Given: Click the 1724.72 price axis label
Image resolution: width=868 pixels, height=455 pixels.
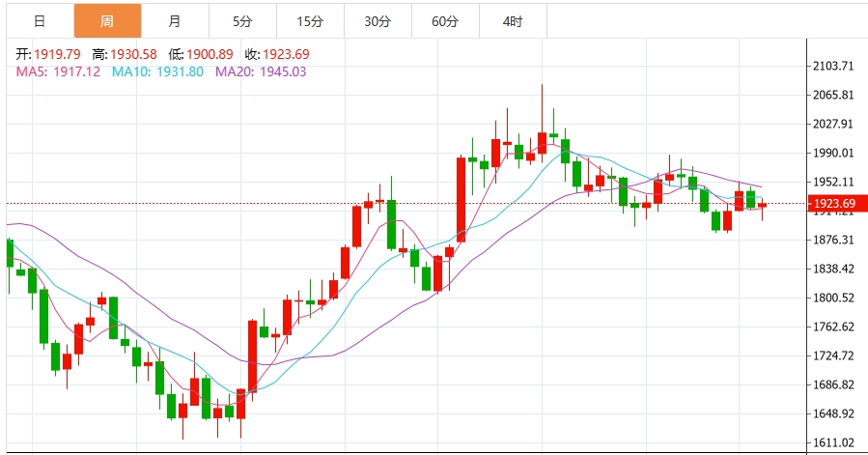Looking at the screenshot, I should tap(833, 355).
